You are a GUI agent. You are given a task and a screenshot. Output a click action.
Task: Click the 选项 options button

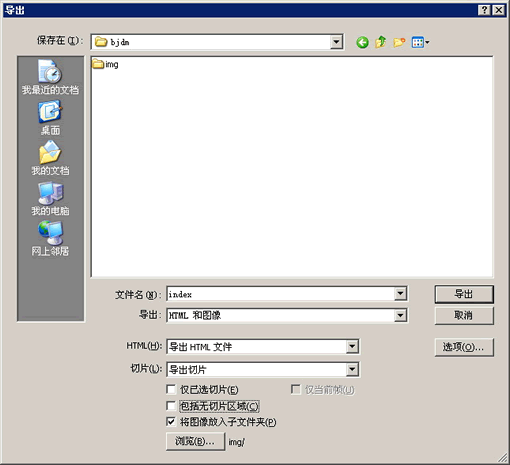point(464,347)
